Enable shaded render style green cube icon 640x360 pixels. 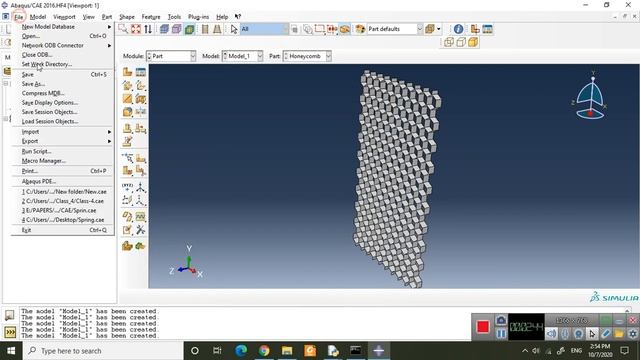pyautogui.click(x=189, y=29)
